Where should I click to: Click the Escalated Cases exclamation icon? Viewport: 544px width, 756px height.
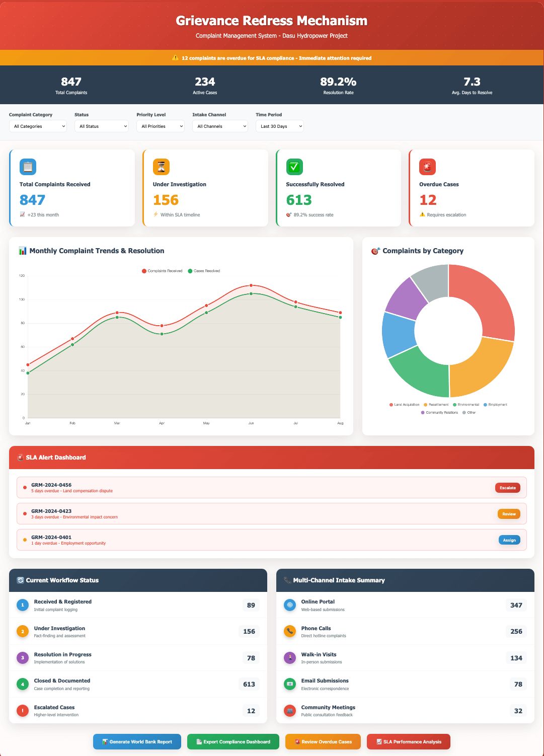pos(23,711)
